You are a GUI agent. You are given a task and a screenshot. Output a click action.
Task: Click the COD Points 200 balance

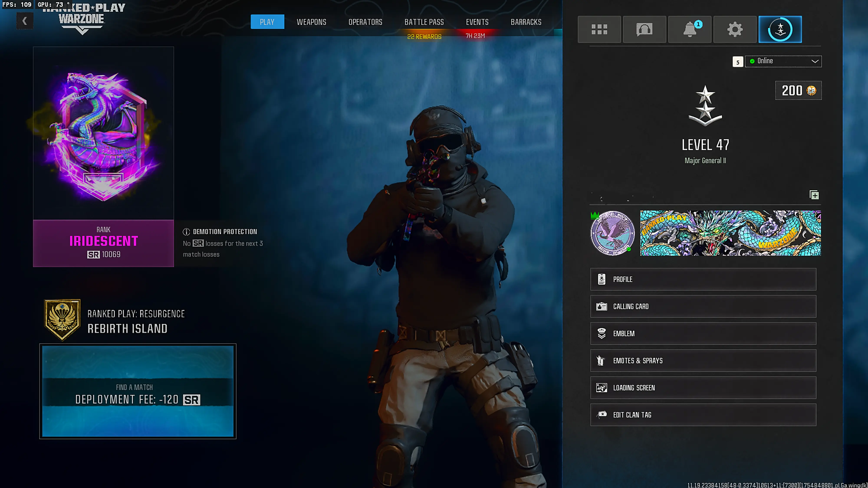tap(798, 90)
